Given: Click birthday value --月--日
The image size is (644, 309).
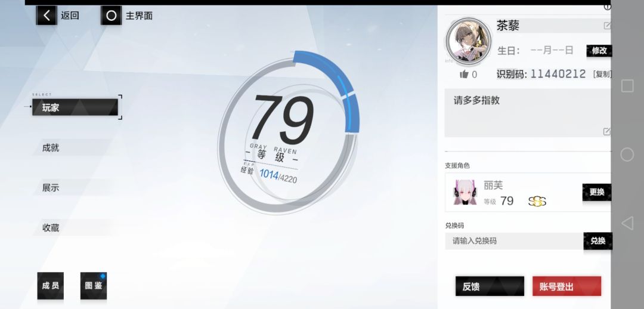Looking at the screenshot, I should pos(552,51).
